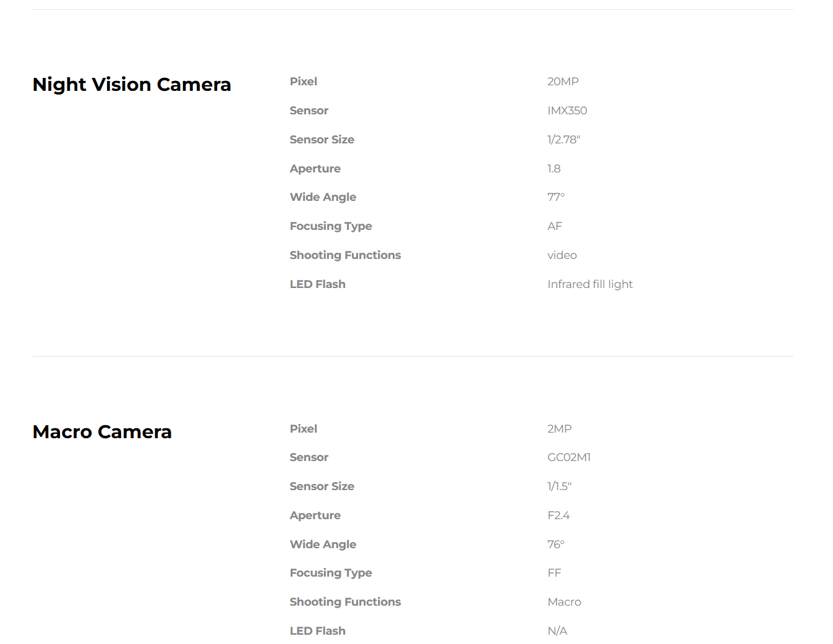Image resolution: width=833 pixels, height=644 pixels.
Task: Click the Night Vision Aperture label
Action: tap(315, 169)
